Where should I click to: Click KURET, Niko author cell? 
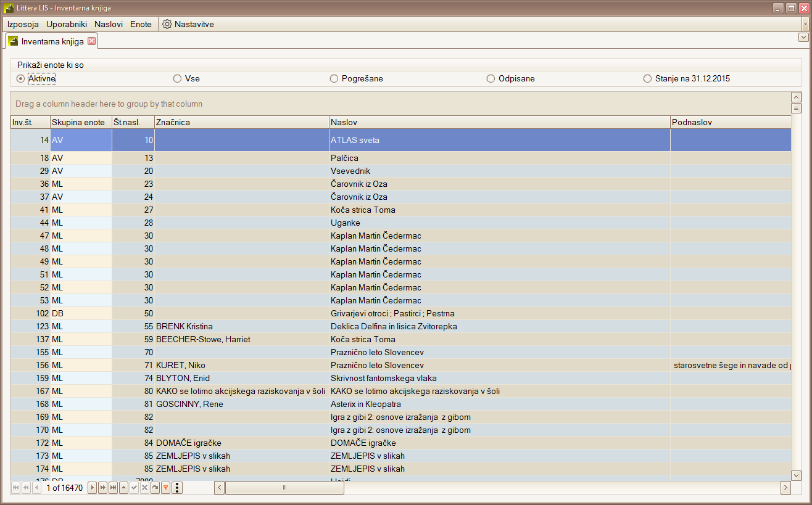[242, 365]
